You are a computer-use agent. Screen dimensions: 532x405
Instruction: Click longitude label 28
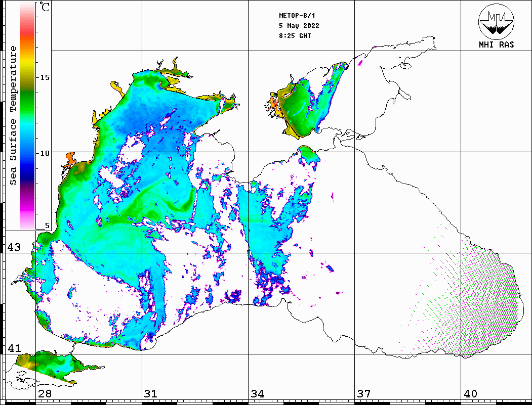(45, 394)
